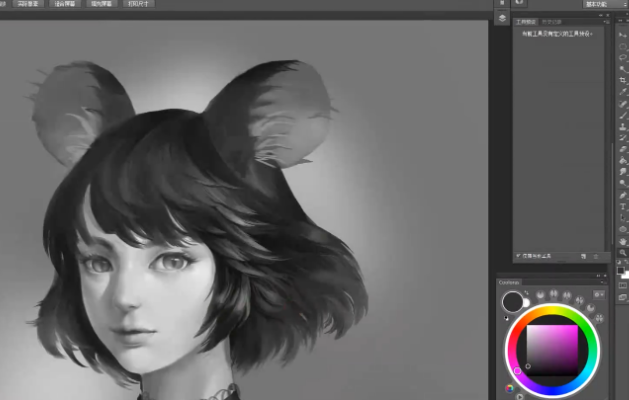Select the Dodge tool
629x400 pixels.
click(623, 183)
